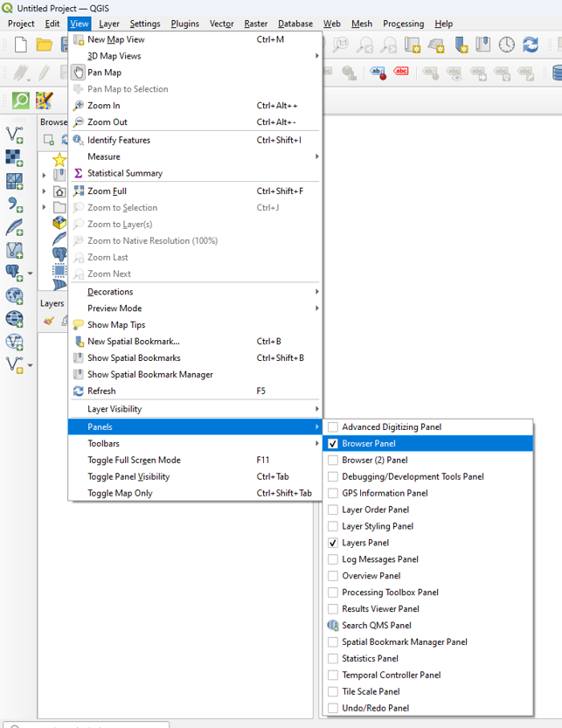Select Statistical Summary menu item
The width and height of the screenshot is (562, 728).
coord(195,173)
